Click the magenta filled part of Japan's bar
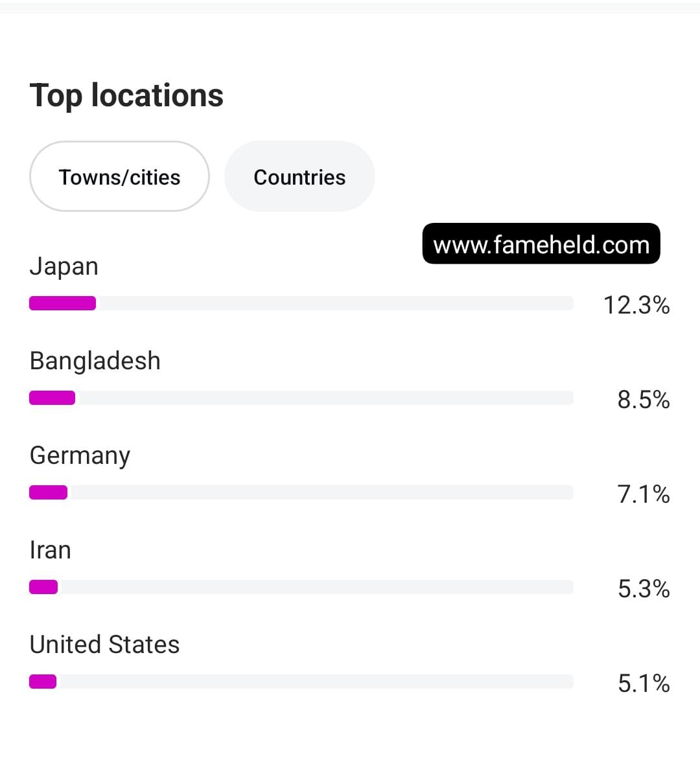The image size is (700, 758). click(63, 303)
